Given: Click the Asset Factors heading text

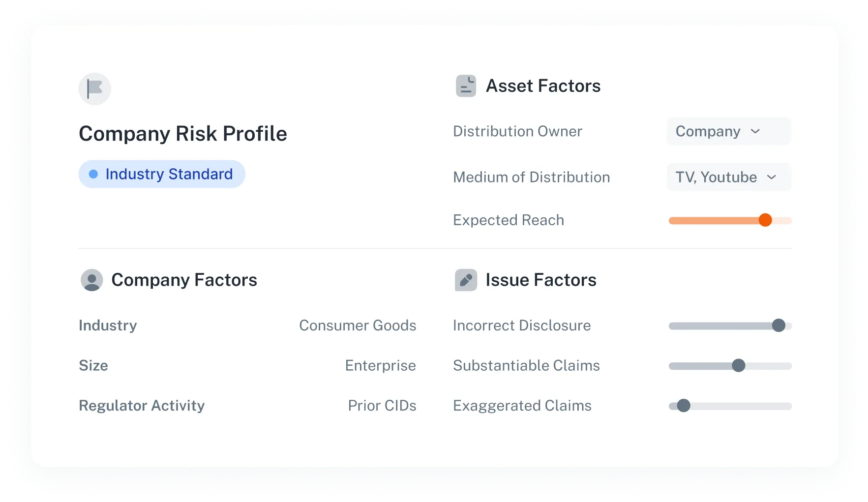Looking at the screenshot, I should [x=543, y=86].
